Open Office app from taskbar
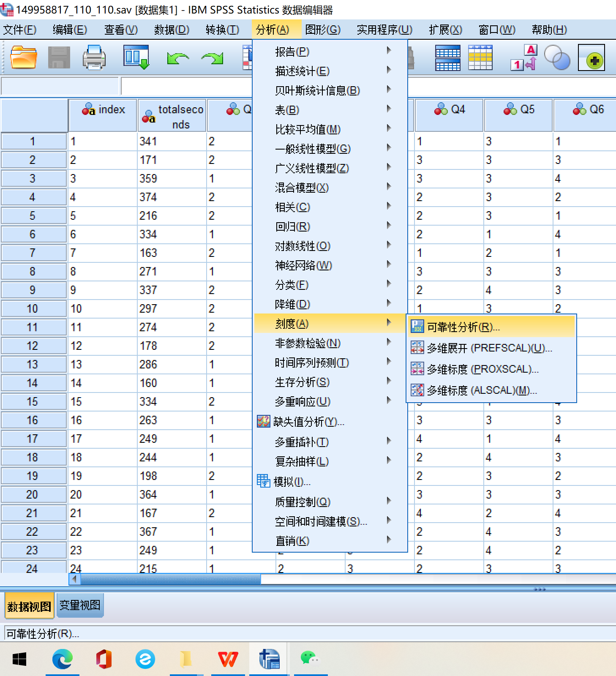Viewport: 616px width, 676px height. click(104, 659)
